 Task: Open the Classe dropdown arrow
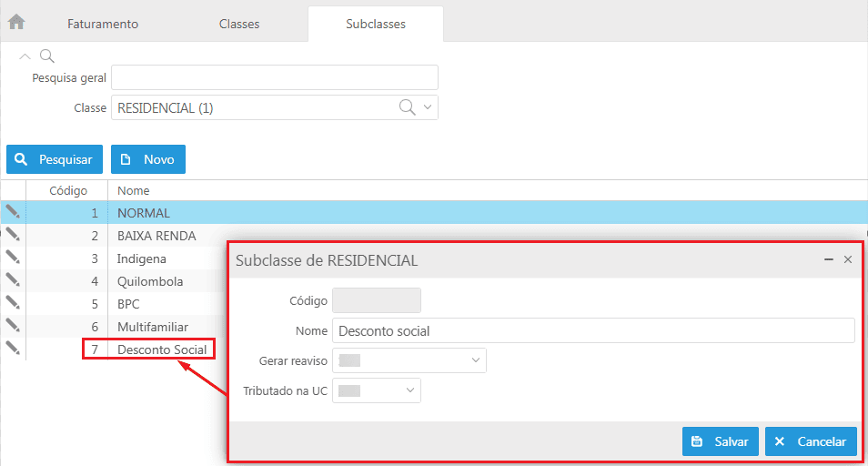click(429, 107)
